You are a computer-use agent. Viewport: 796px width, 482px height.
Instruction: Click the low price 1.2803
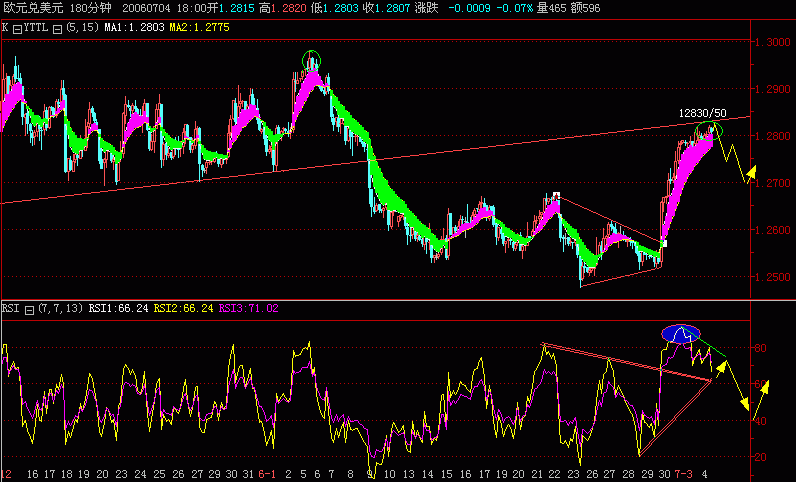pyautogui.click(x=341, y=8)
